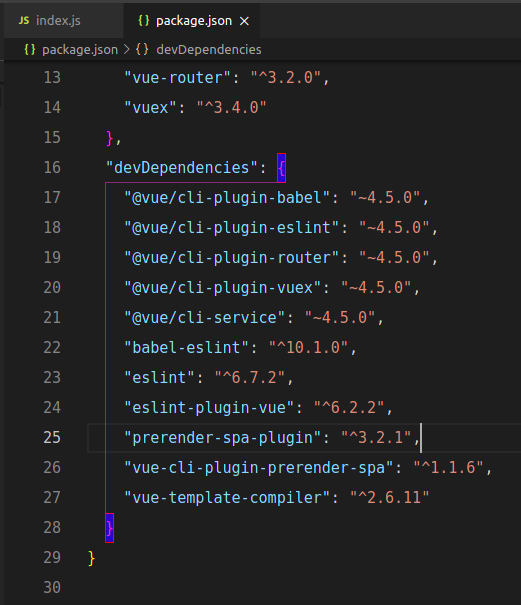The height and width of the screenshot is (605, 521).
Task: Open package.json in the breadcrumb
Action: pyautogui.click(x=80, y=50)
